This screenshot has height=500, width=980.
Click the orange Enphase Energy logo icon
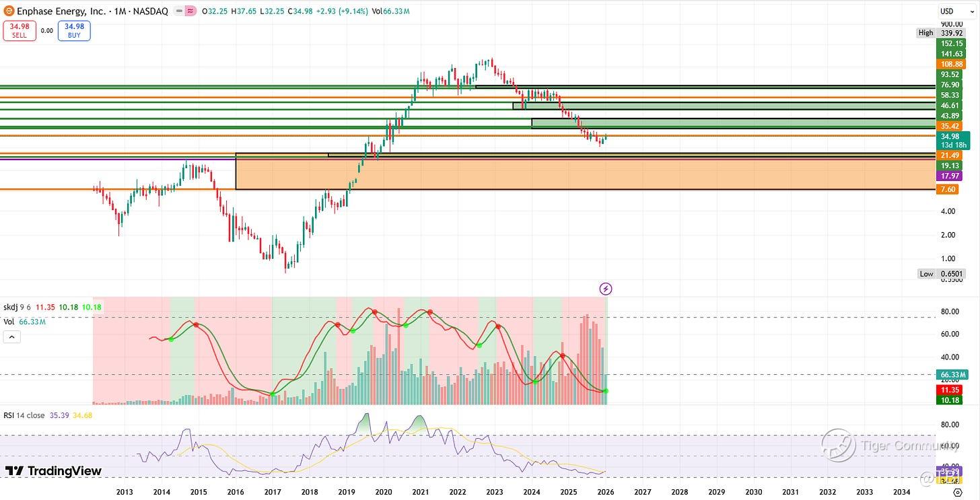coord(9,11)
